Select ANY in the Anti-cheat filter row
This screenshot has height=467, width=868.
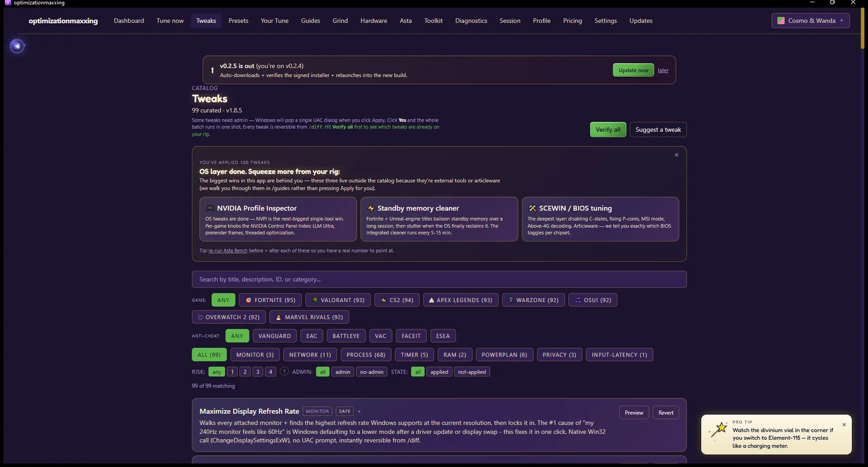point(237,336)
